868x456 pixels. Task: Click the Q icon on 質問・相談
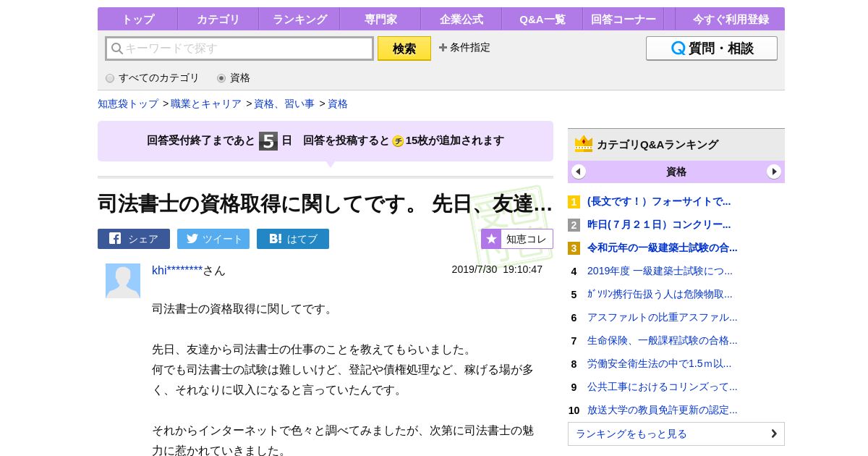[678, 48]
